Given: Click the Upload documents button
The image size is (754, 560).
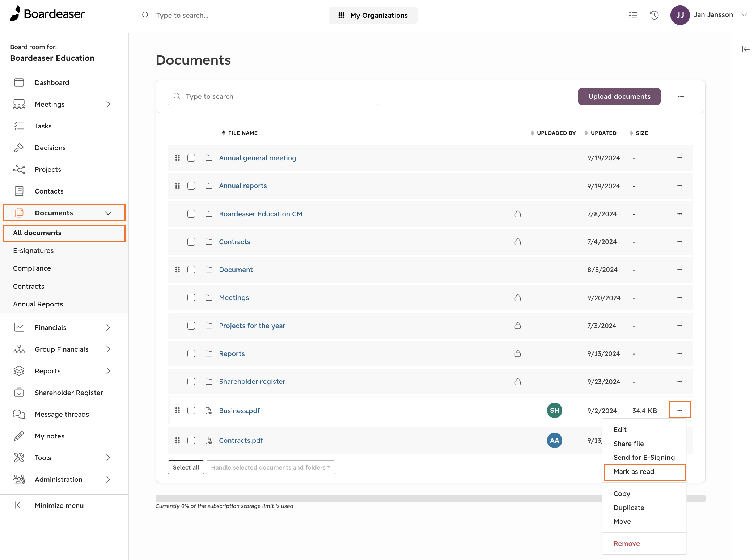Looking at the screenshot, I should [619, 96].
